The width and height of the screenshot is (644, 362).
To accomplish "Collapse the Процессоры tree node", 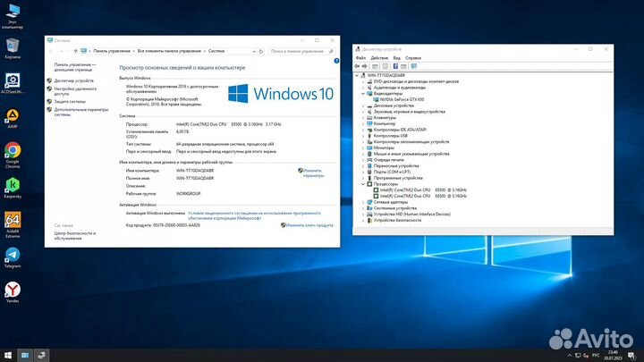I will click(x=363, y=184).
